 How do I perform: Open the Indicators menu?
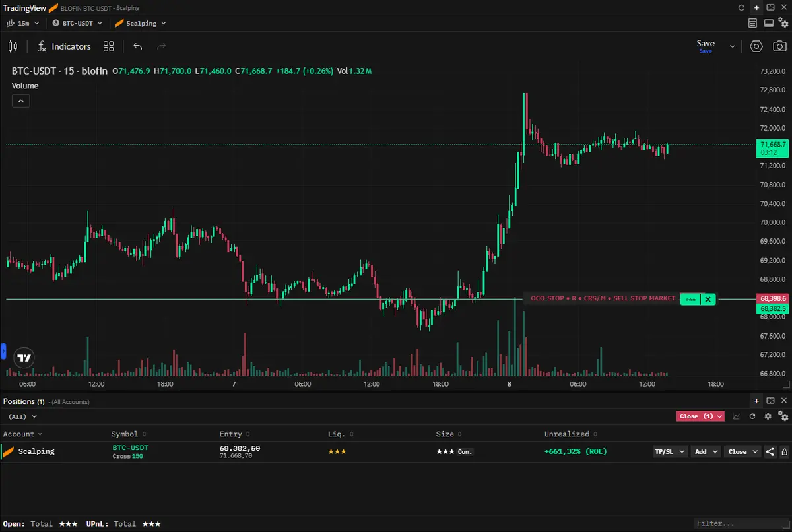(x=64, y=46)
